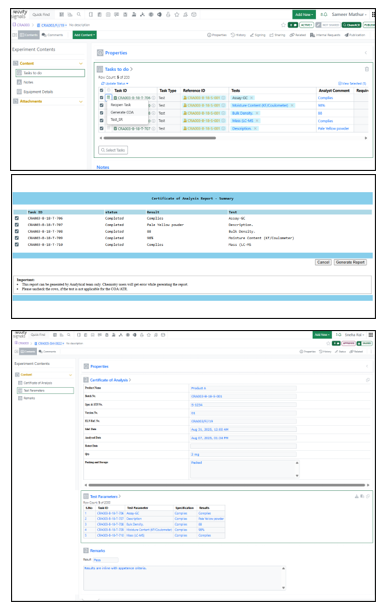Toggle checkbox for the Description task row

(102, 128)
